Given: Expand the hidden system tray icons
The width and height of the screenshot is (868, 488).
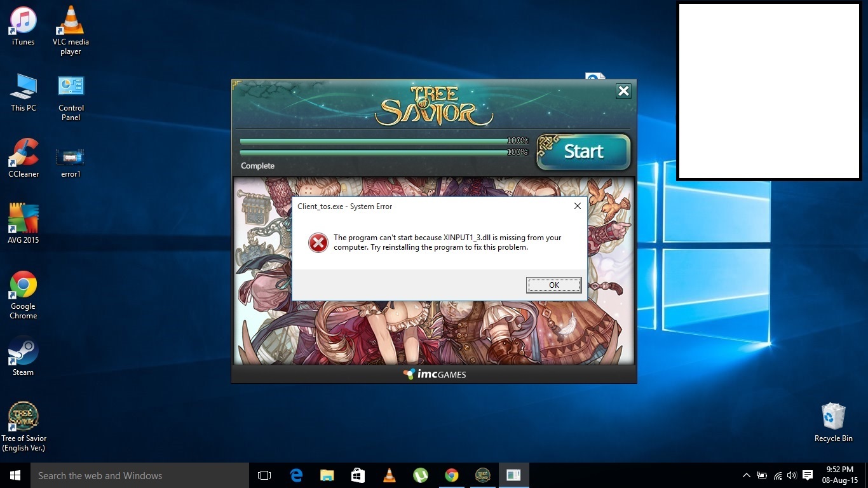Looking at the screenshot, I should tap(746, 475).
